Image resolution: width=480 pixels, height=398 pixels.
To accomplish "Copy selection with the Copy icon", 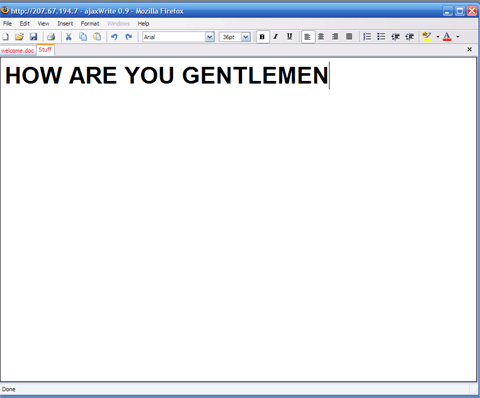I will pos(83,37).
